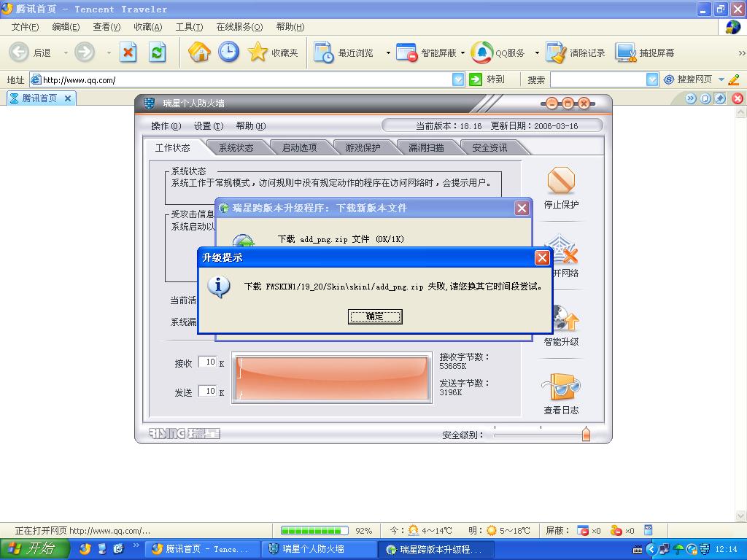The width and height of the screenshot is (747, 560).
Task: Expand address bar dropdown arrow
Action: tap(458, 79)
